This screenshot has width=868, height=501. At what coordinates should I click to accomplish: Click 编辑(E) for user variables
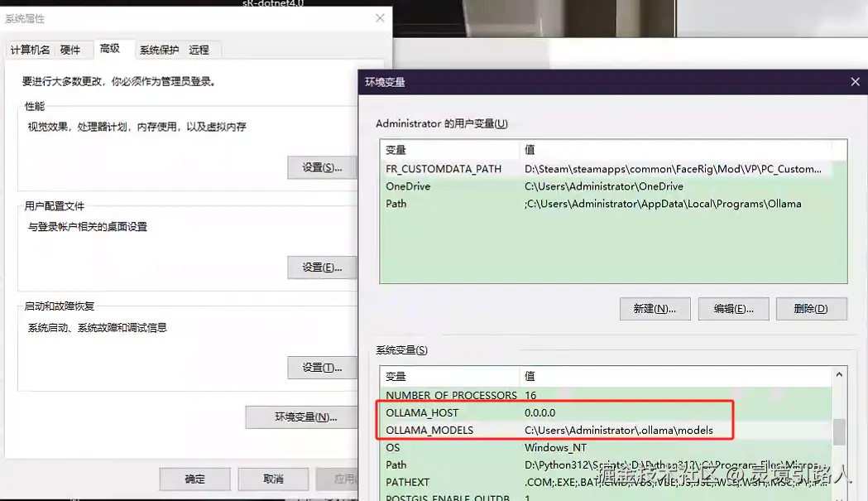[733, 309]
